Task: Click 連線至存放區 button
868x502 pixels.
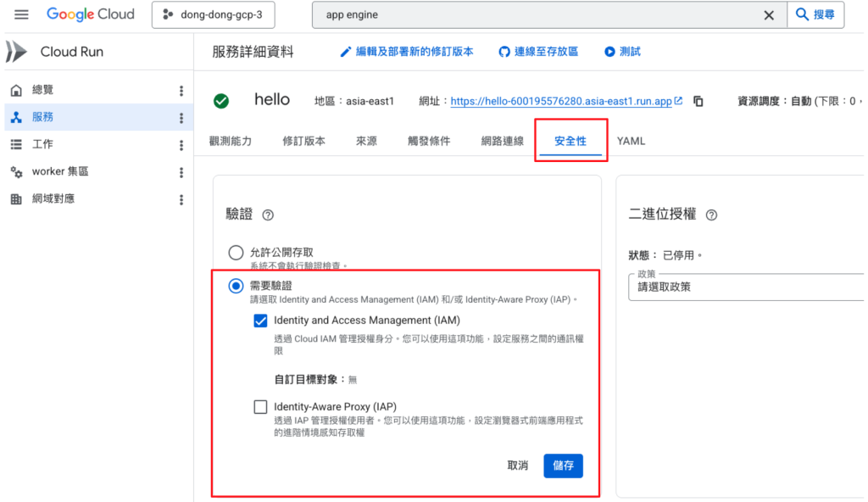Action: point(538,52)
